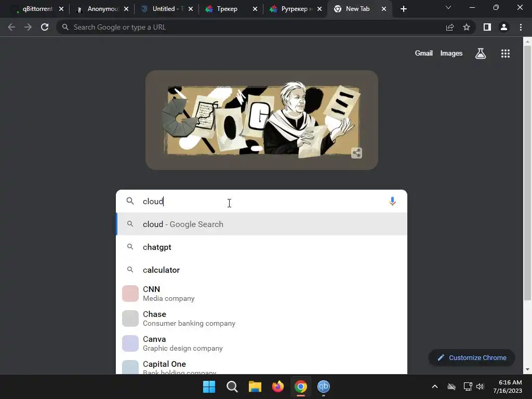This screenshot has height=399, width=532.
Task: Close the Трекер tab
Action: (255, 9)
